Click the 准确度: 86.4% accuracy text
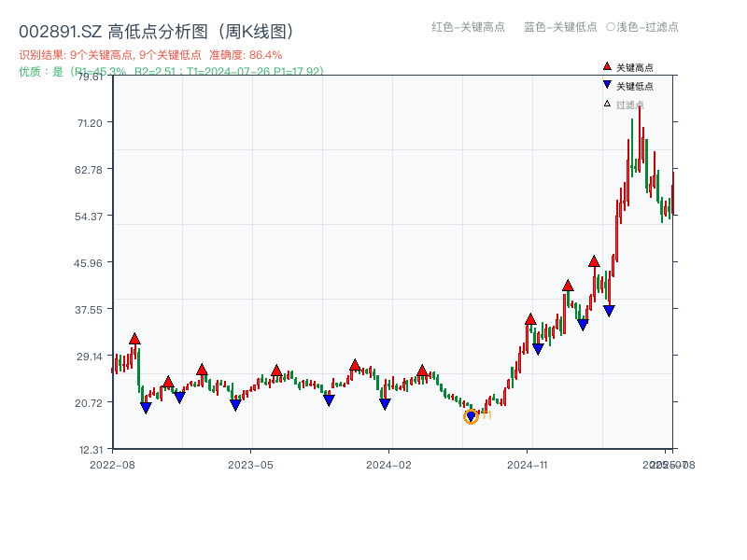 pyautogui.click(x=247, y=55)
